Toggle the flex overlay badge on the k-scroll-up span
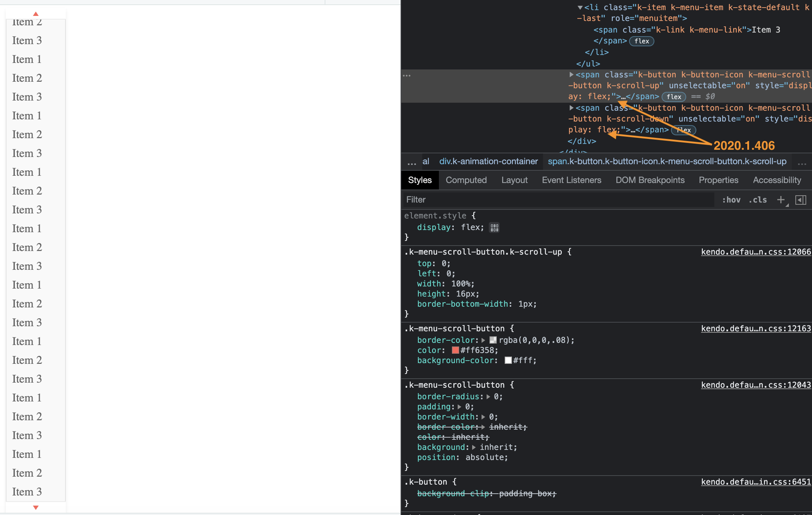This screenshot has height=515, width=812. tap(674, 97)
